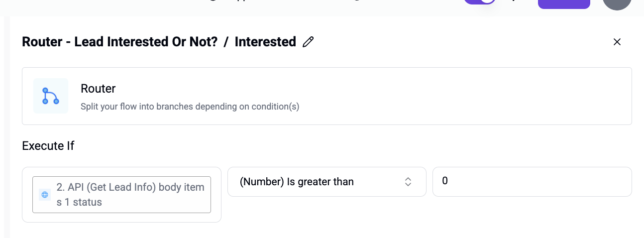Click the "Interested" branch name in header
Screen dimensions: 644x238
click(x=265, y=42)
